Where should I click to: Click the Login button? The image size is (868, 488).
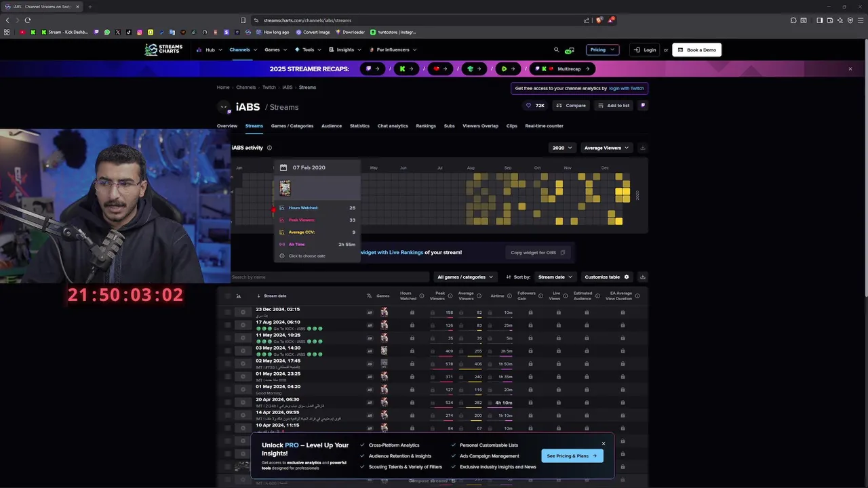645,49
